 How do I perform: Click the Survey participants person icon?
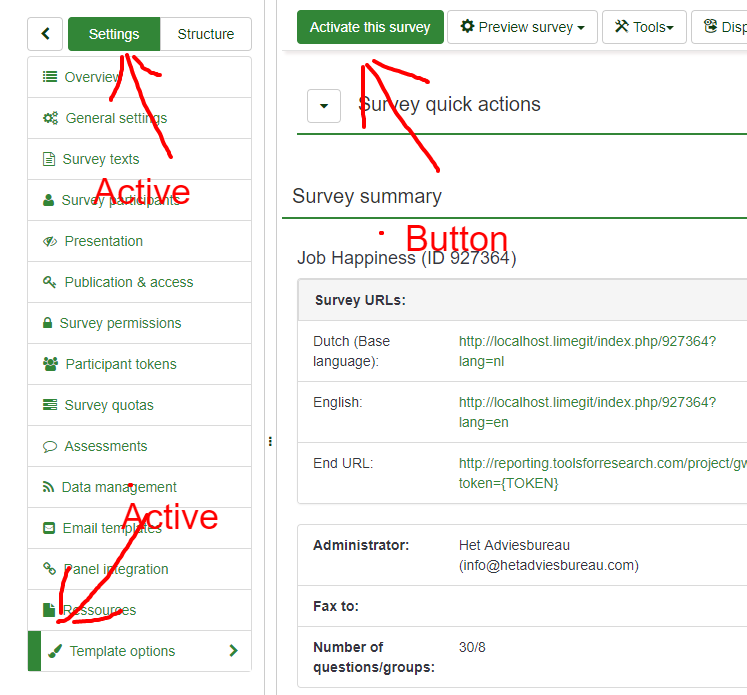click(48, 200)
